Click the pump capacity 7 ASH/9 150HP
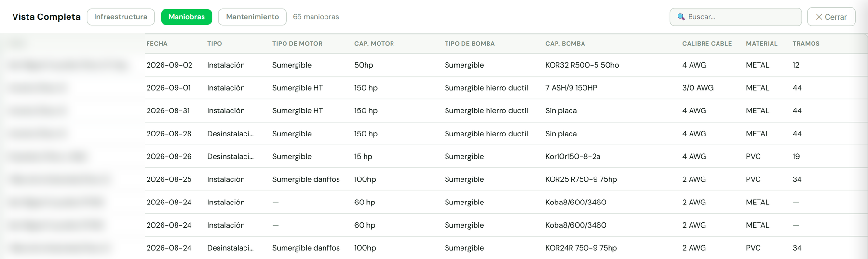The image size is (868, 259). coord(571,88)
